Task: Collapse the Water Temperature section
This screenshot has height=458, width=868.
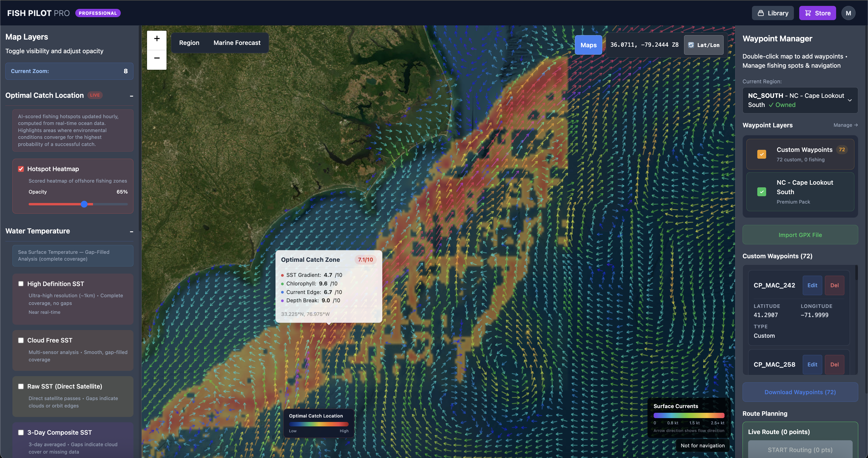Action: (x=131, y=232)
